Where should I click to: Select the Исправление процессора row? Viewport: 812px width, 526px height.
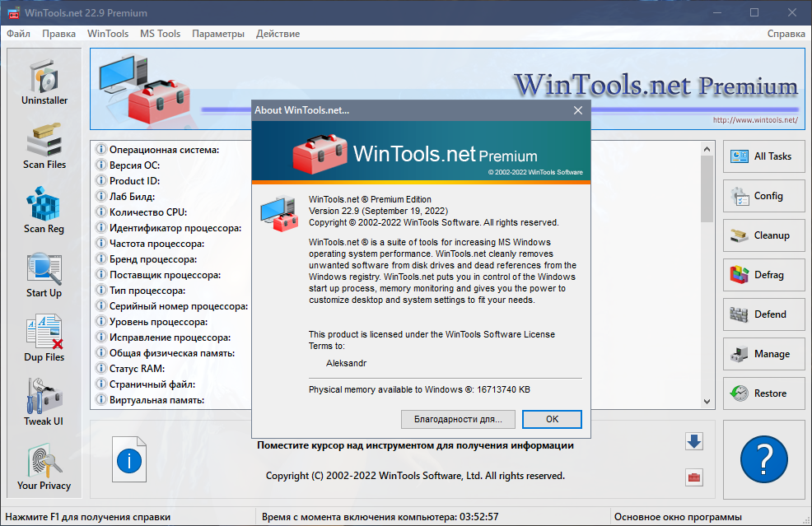point(164,337)
